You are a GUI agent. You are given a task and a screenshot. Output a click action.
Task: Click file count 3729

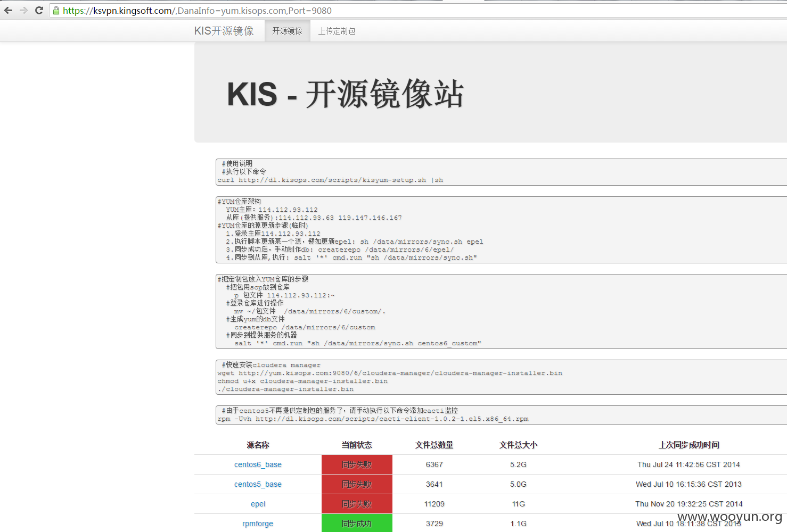point(435,523)
